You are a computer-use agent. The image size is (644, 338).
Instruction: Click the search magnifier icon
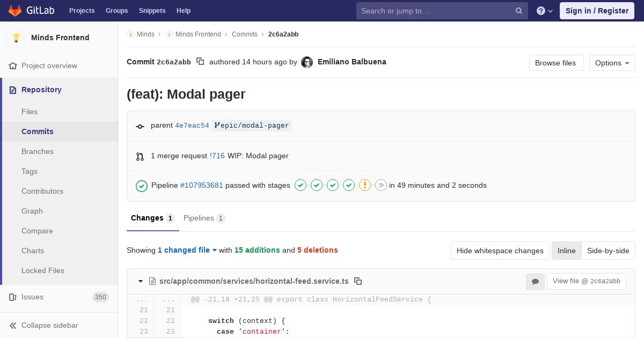click(x=519, y=11)
